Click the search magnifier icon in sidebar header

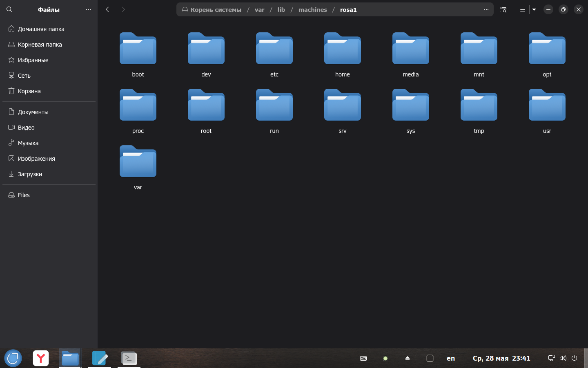(x=9, y=9)
